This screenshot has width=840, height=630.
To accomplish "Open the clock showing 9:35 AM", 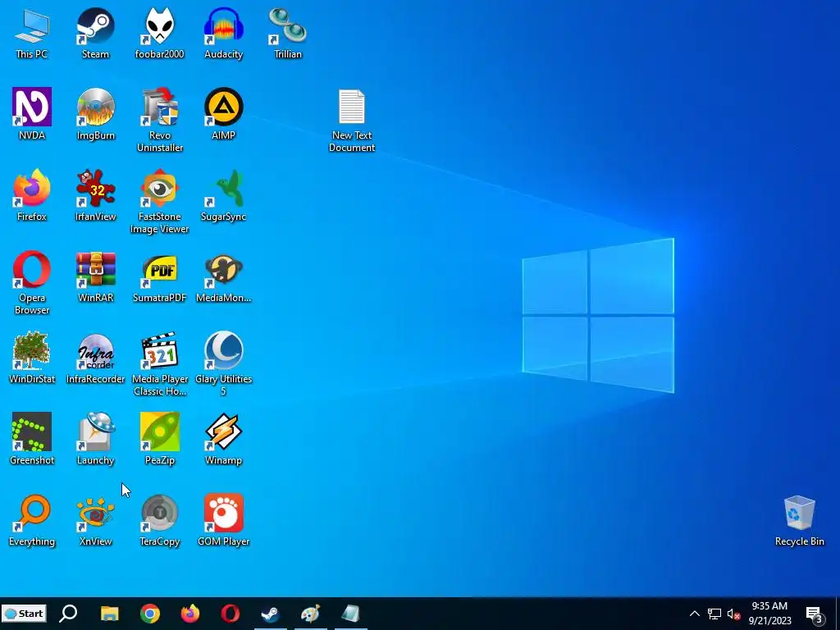I will pyautogui.click(x=769, y=614).
